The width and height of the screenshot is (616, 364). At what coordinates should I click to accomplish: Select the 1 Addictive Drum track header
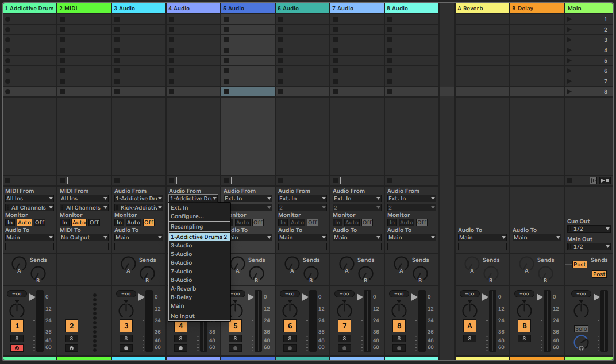[x=29, y=8]
